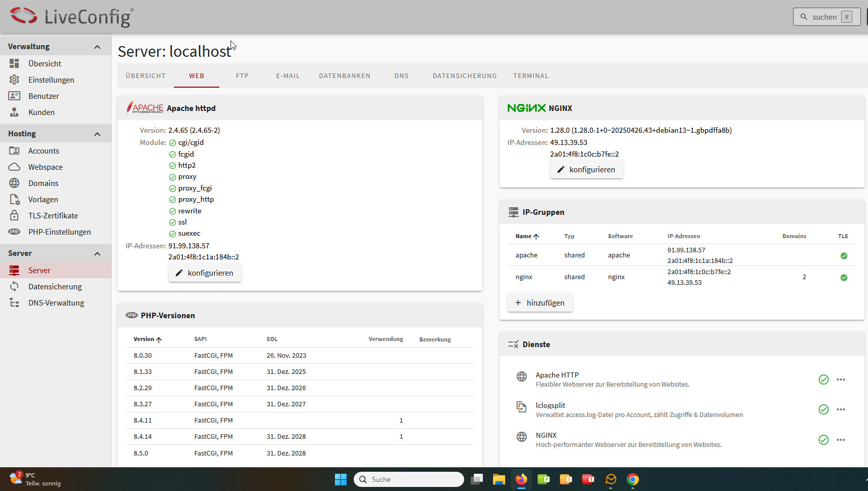
Task: Collapse the Server sidebar section
Action: tap(97, 253)
